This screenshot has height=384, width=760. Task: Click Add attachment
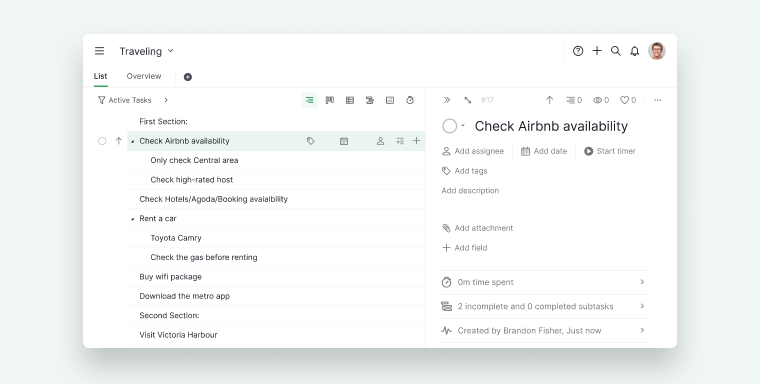pos(477,228)
